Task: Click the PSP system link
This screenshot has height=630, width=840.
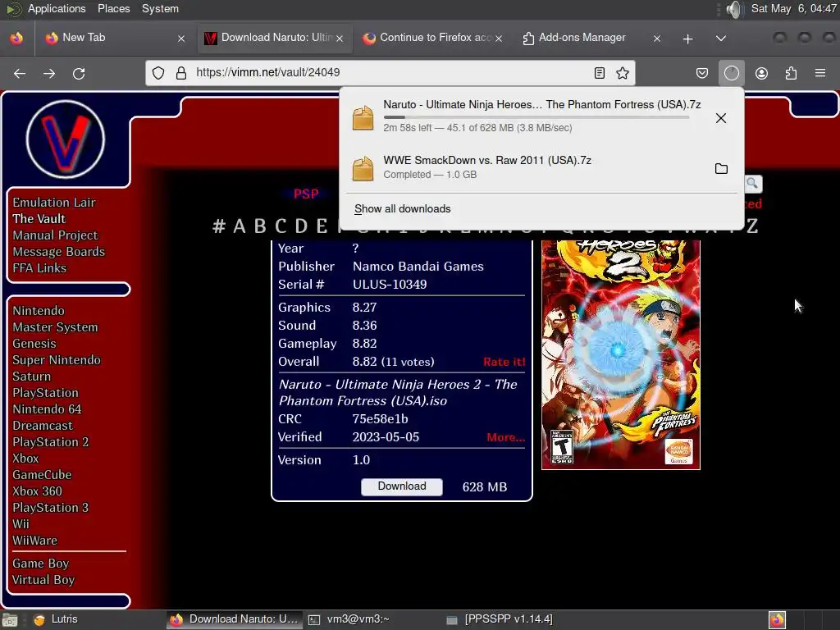Action: click(x=306, y=194)
